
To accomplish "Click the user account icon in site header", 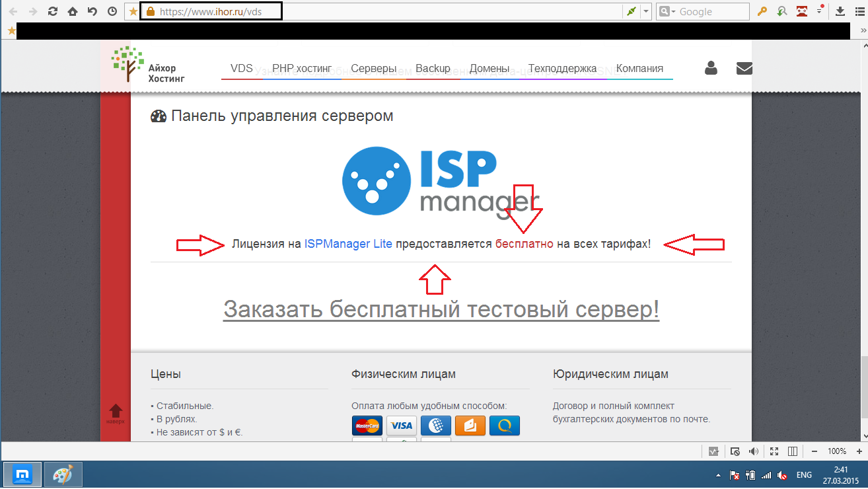I will coord(711,67).
